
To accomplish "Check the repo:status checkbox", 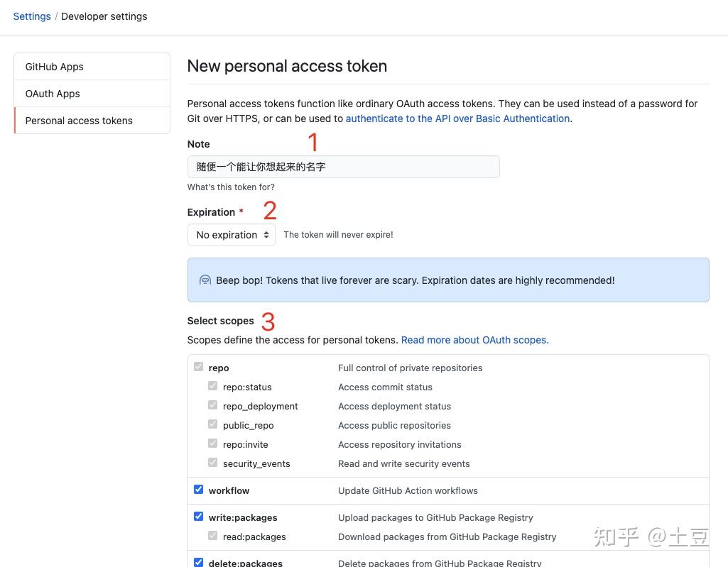I will [x=212, y=385].
